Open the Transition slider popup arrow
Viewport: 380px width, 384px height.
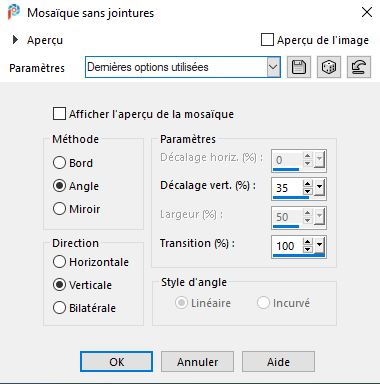point(319,245)
